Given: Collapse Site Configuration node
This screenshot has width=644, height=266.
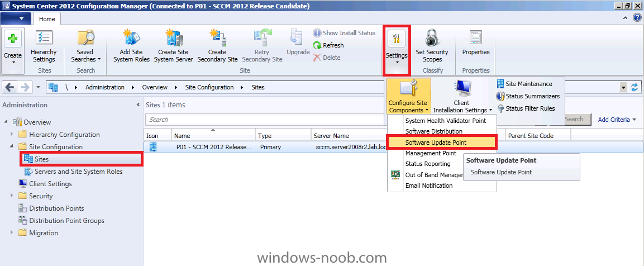Looking at the screenshot, I should point(12,147).
